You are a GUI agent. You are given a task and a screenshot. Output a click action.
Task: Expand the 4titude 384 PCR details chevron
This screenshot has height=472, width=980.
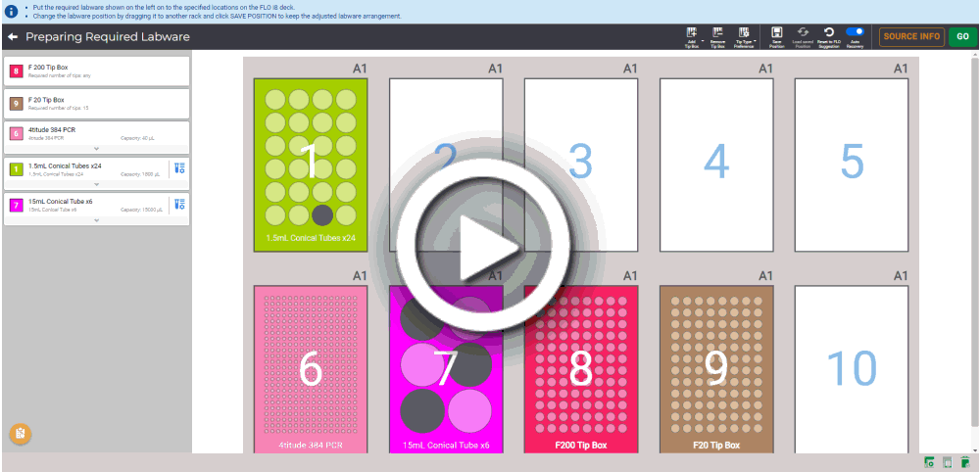coord(96,149)
